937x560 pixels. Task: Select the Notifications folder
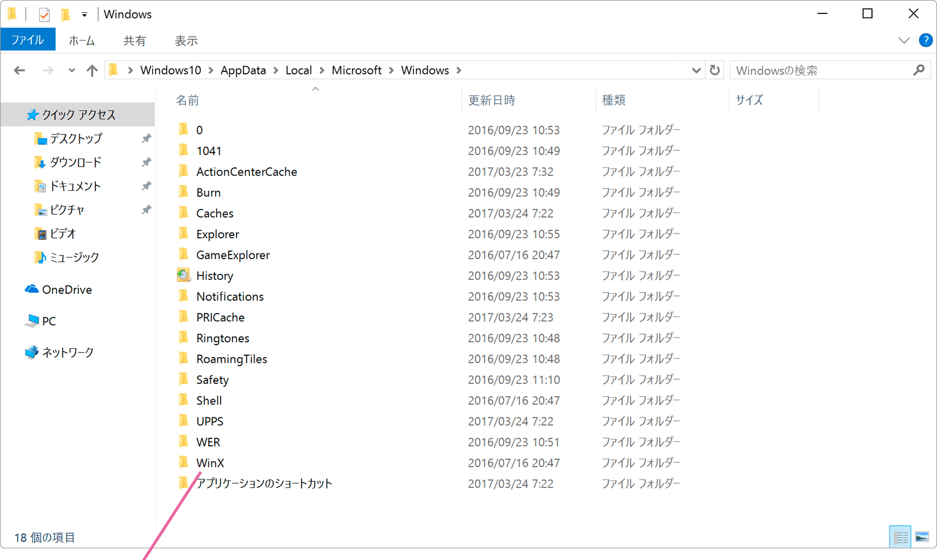[230, 297]
